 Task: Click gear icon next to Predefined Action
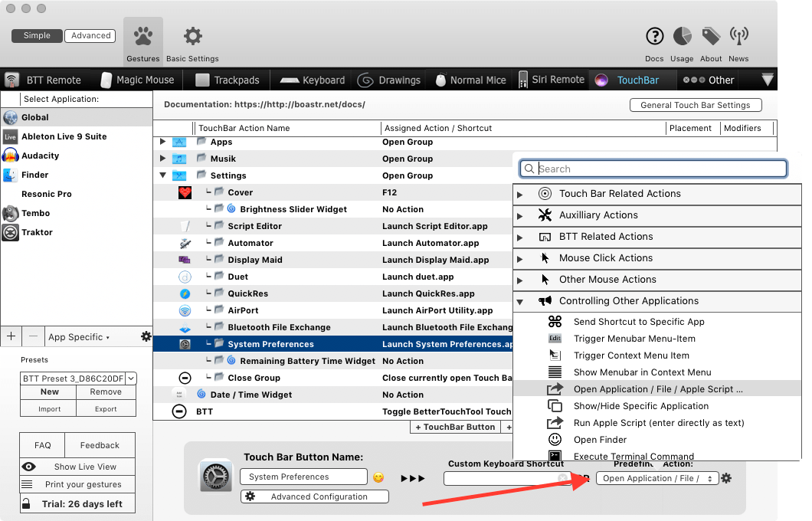[x=726, y=478]
